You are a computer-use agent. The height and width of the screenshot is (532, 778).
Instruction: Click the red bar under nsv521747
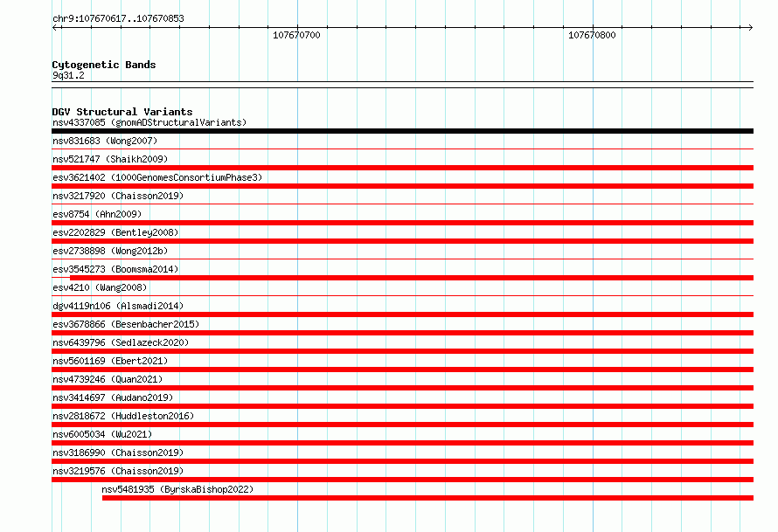click(402, 168)
